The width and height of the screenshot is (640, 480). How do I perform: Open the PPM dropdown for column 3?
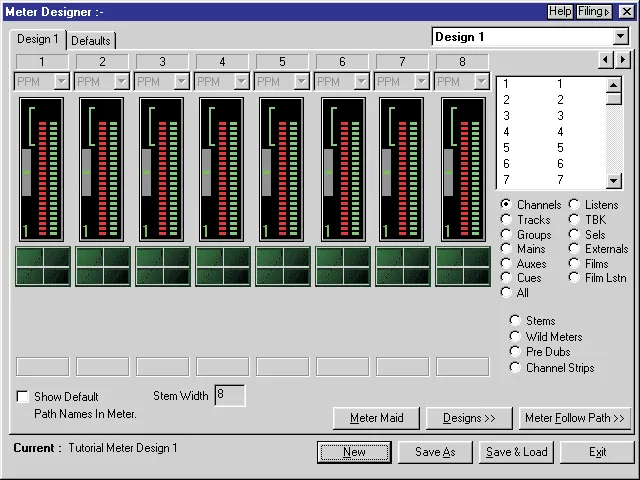[x=182, y=81]
